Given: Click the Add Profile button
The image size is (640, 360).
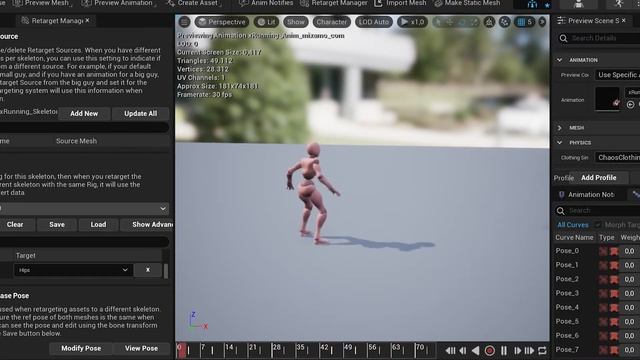Looking at the screenshot, I should point(598,178).
